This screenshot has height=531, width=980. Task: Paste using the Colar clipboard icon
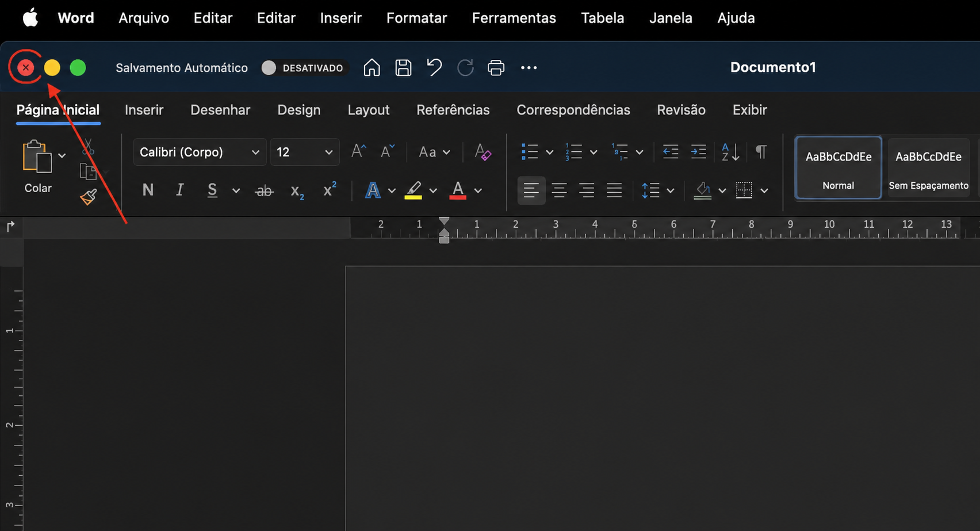[x=37, y=156]
